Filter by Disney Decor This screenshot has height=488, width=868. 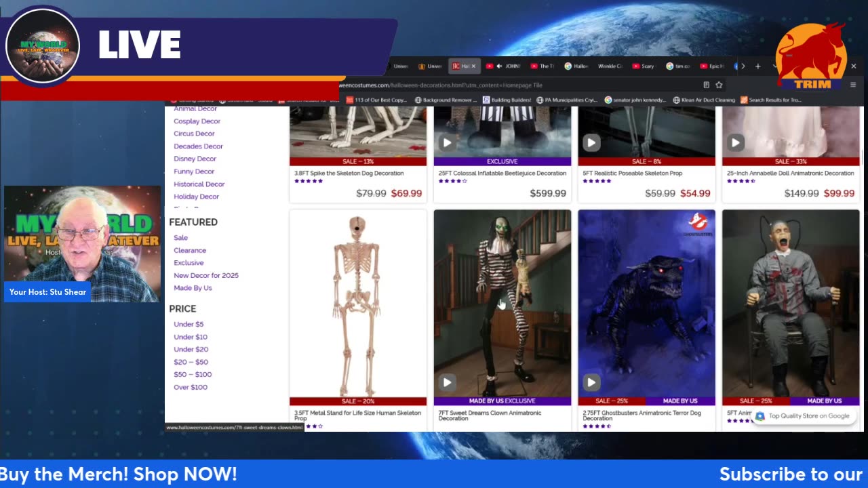pyautogui.click(x=195, y=159)
